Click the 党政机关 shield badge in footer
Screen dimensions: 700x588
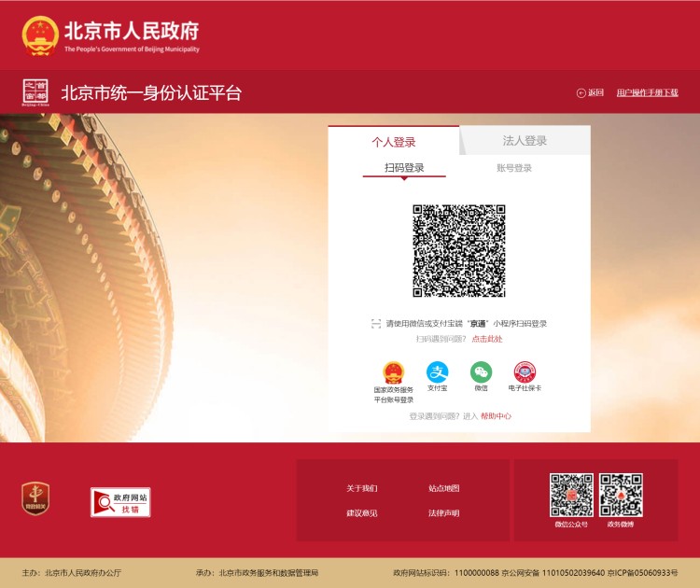pyautogui.click(x=35, y=498)
